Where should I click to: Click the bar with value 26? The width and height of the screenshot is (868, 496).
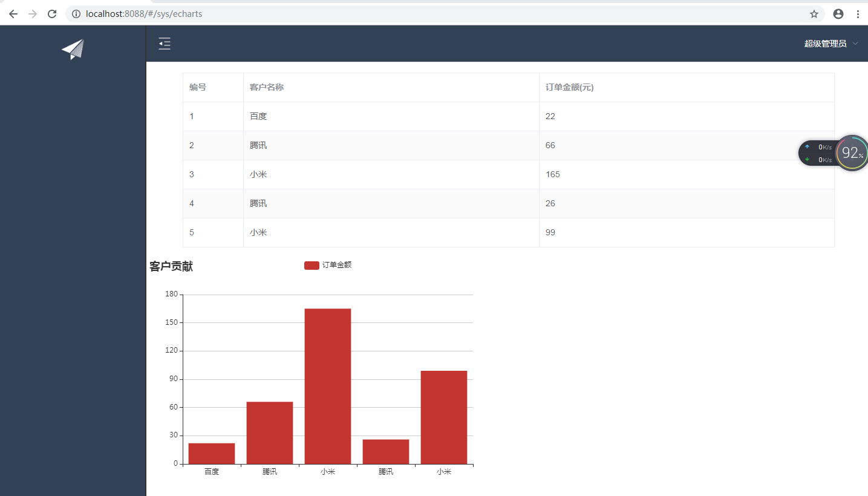pos(386,452)
